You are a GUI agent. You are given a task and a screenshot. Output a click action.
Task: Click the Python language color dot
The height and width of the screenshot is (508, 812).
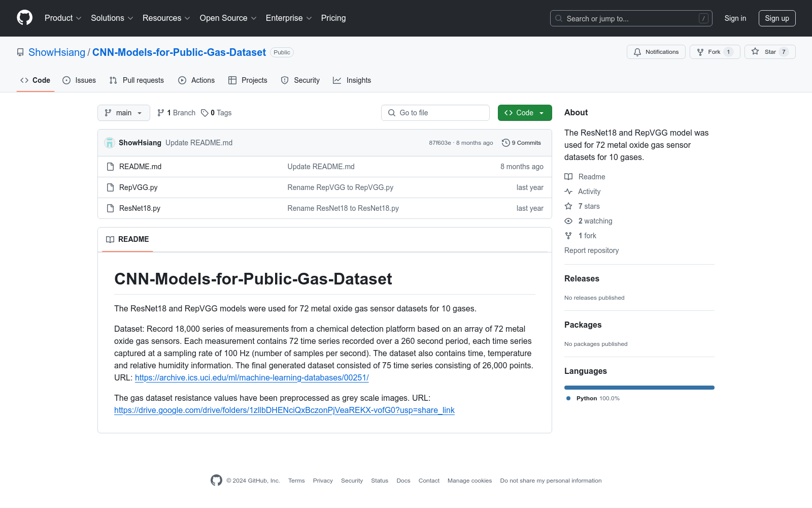click(568, 398)
